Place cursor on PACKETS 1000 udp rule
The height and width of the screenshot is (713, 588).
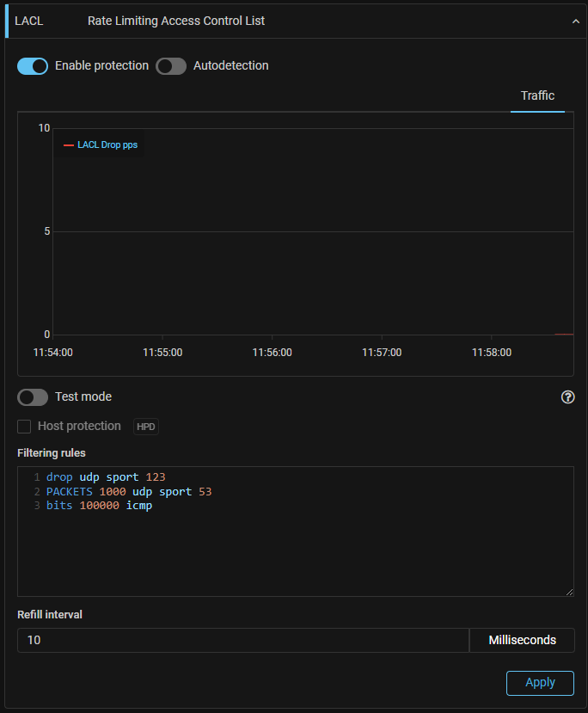pyautogui.click(x=129, y=492)
